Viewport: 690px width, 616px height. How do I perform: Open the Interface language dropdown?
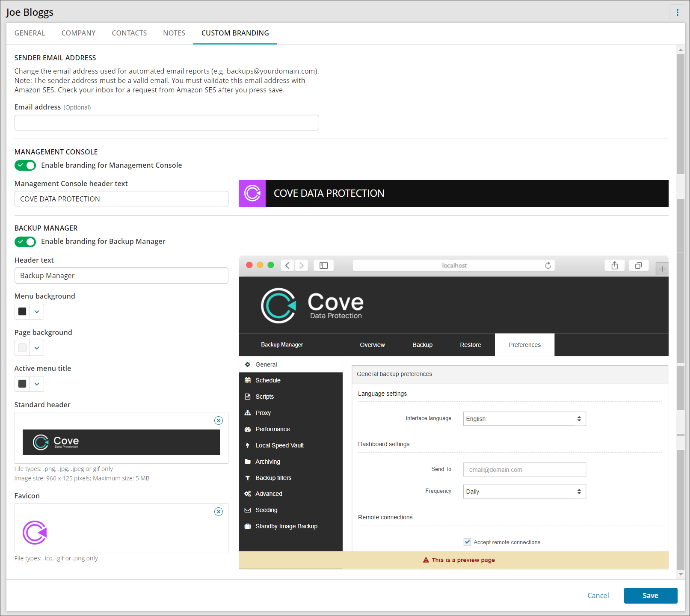coord(524,419)
